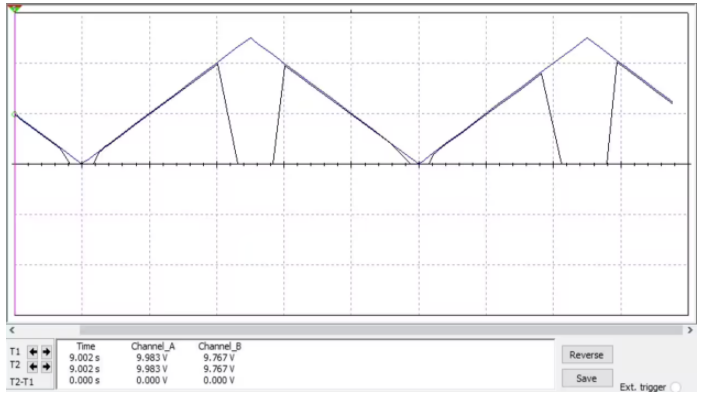Click the horizontal scrollbar right arrow

[690, 330]
